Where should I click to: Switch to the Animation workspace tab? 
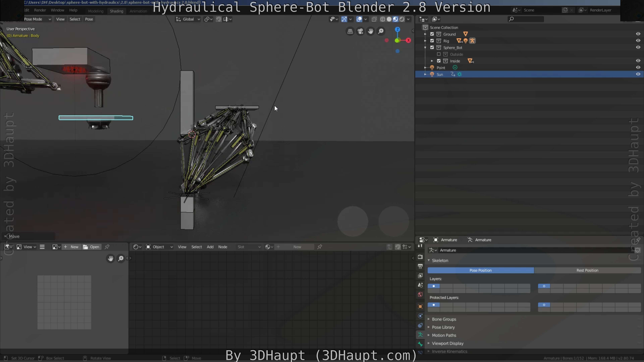click(138, 11)
